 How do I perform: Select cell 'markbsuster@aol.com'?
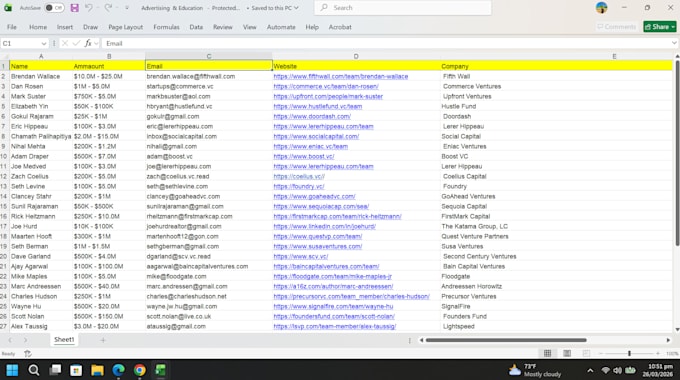209,96
